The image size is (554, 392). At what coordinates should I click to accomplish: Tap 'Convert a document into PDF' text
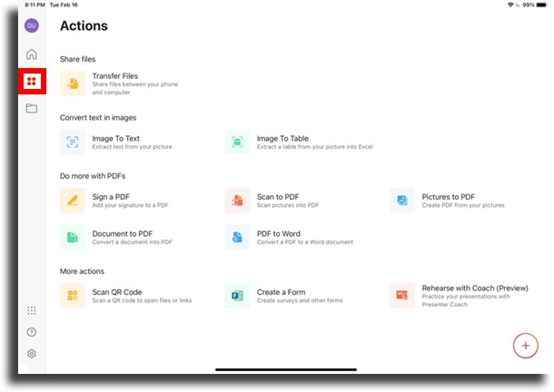pyautogui.click(x=132, y=242)
